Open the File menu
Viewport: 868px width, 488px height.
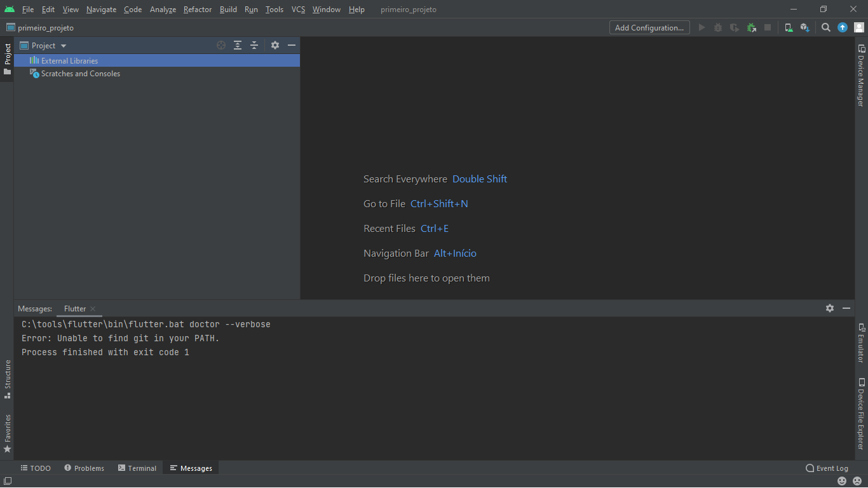pyautogui.click(x=28, y=10)
